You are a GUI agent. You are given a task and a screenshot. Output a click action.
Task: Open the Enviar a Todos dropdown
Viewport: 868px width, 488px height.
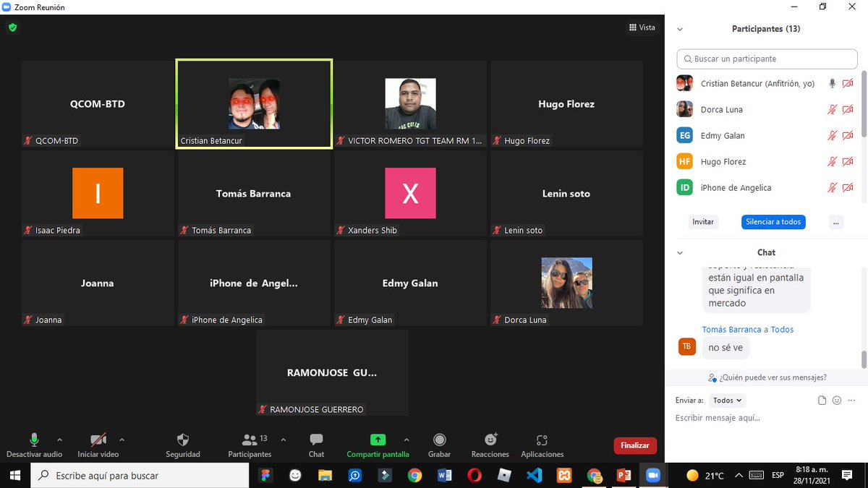pos(728,400)
